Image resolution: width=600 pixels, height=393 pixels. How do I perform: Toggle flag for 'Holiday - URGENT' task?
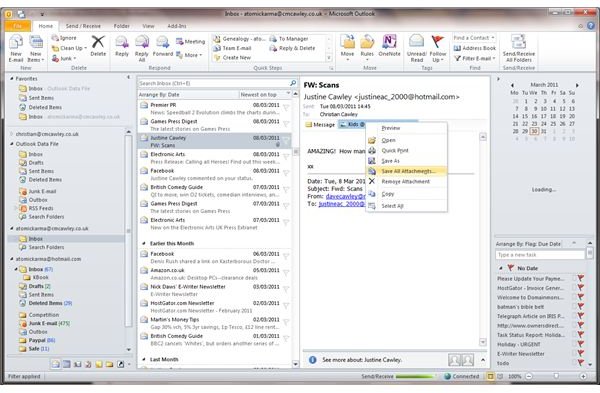[x=580, y=344]
